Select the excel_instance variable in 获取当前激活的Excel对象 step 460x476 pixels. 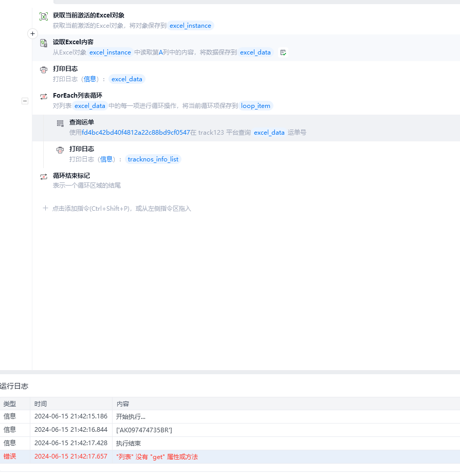[190, 26]
